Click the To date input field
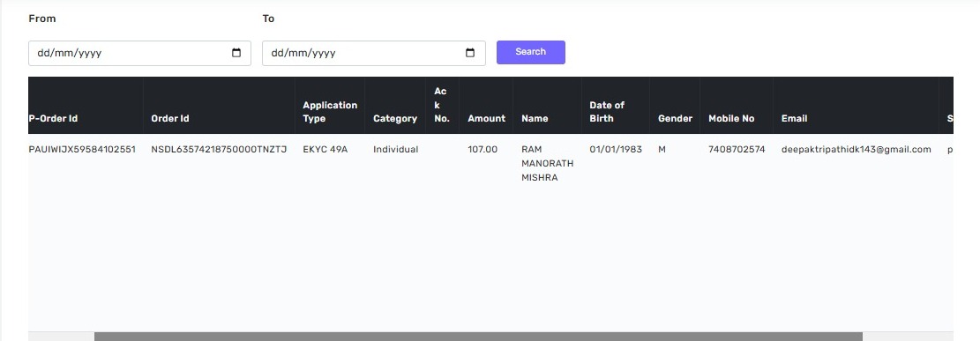Screen dimensions: 980x341 coord(374,53)
